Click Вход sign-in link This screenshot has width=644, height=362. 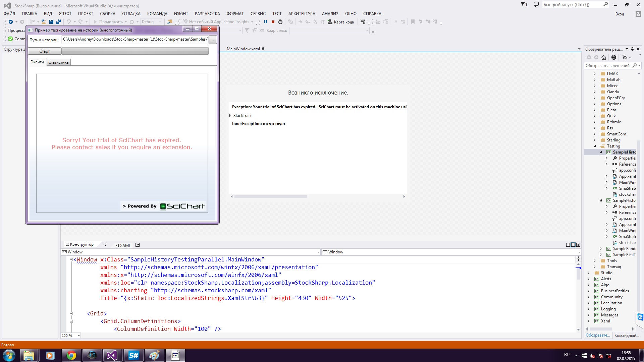coord(620,14)
